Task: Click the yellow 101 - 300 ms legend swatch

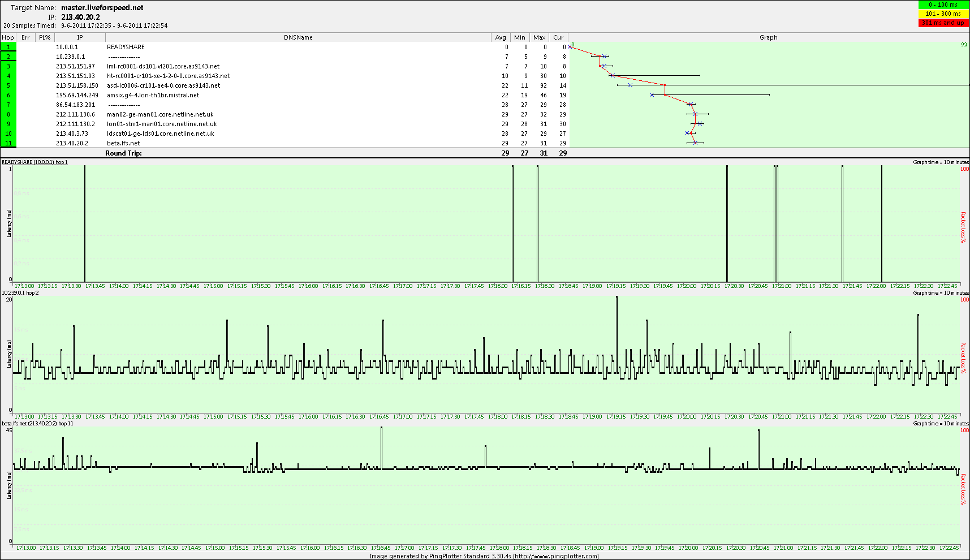Action: click(x=943, y=14)
